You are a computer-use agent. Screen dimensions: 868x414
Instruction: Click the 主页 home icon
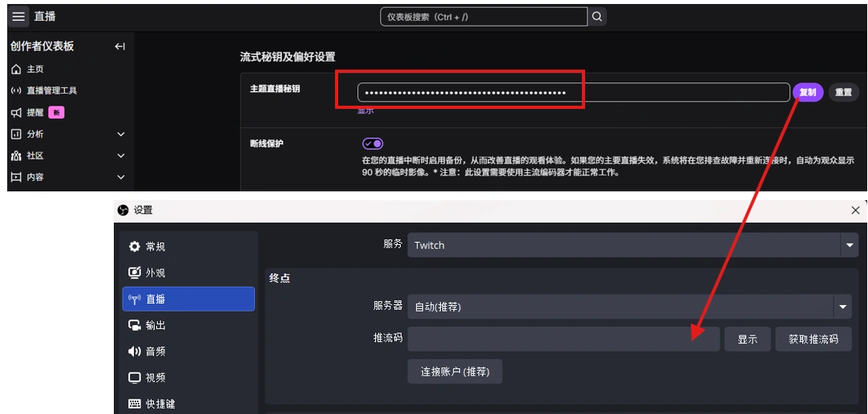16,69
